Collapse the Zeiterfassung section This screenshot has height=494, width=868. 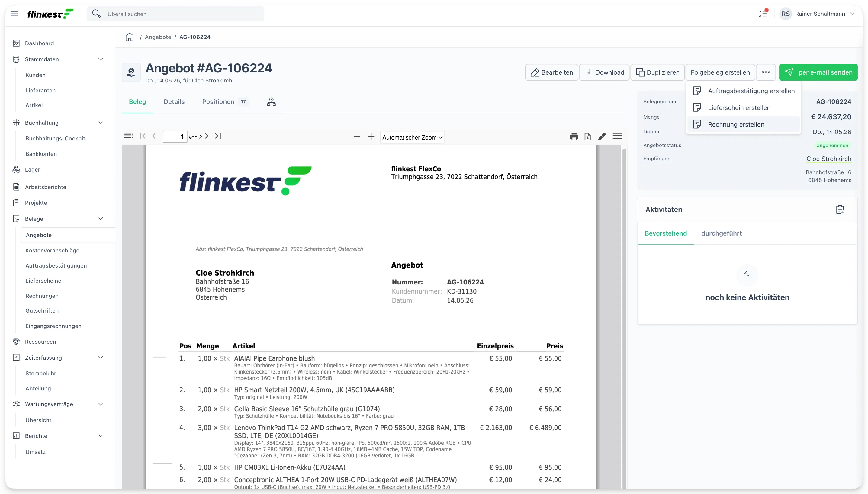(101, 358)
